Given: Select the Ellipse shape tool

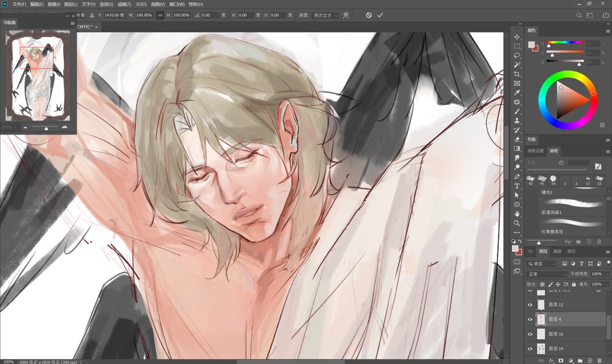Looking at the screenshot, I should click(517, 204).
